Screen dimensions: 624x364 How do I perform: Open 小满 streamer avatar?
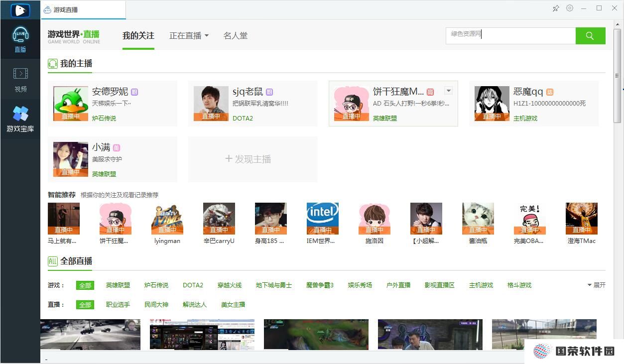click(x=71, y=159)
